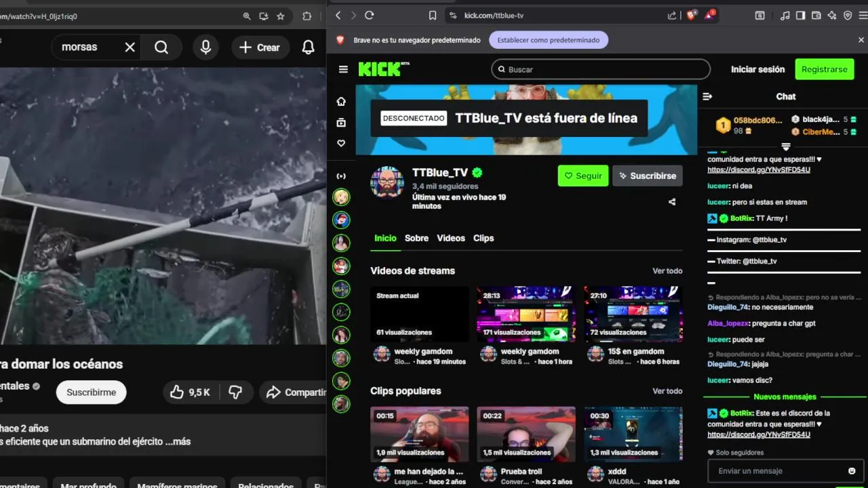Image resolution: width=868 pixels, height=488 pixels.
Task: Switch to the Videos tab
Action: 451,238
